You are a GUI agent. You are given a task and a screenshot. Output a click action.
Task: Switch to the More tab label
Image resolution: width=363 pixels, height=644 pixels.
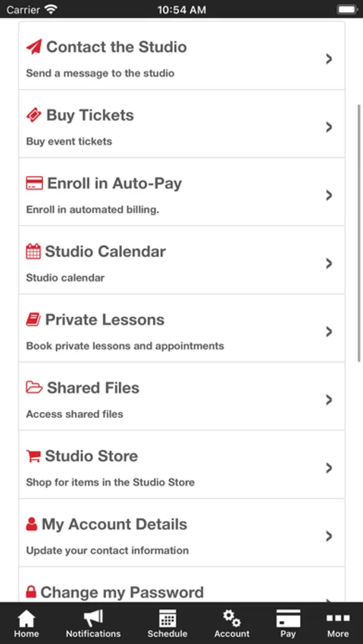tap(338, 634)
